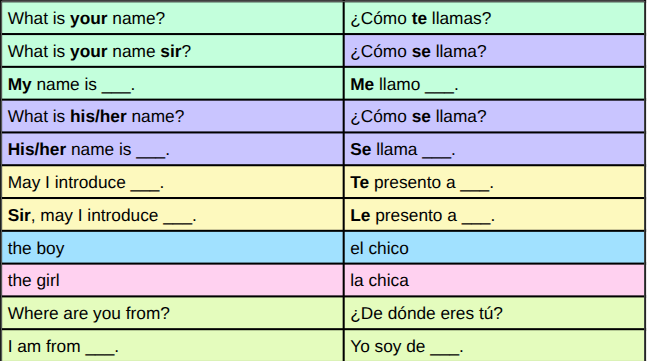Select the '¿Cómo te llamas?' cell

[x=494, y=18]
